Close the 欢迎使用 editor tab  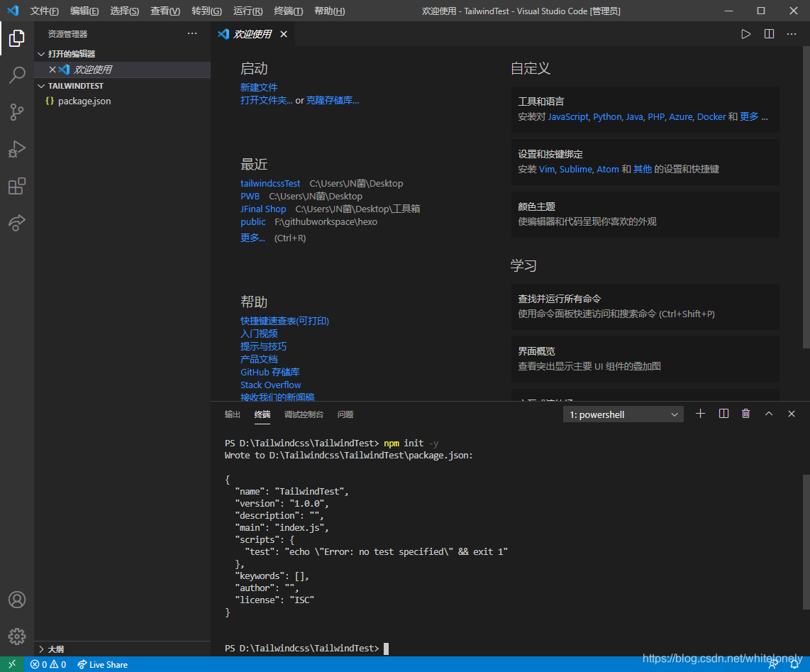[x=284, y=34]
